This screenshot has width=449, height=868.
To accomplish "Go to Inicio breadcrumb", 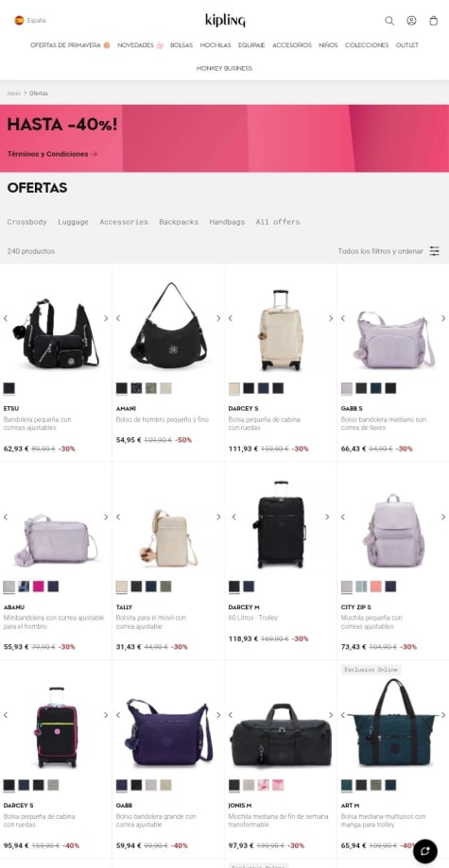I will [x=14, y=93].
